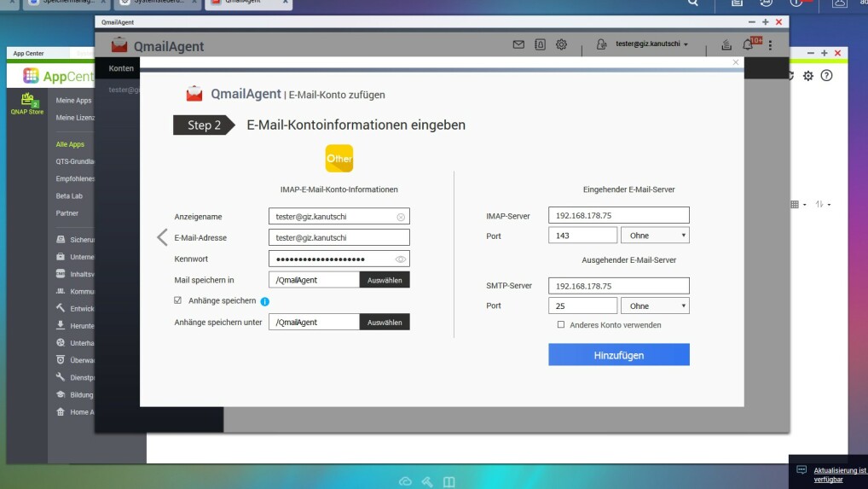This screenshot has height=489, width=868.
Task: Select Entwickler-Tools category in App Center
Action: 75,308
